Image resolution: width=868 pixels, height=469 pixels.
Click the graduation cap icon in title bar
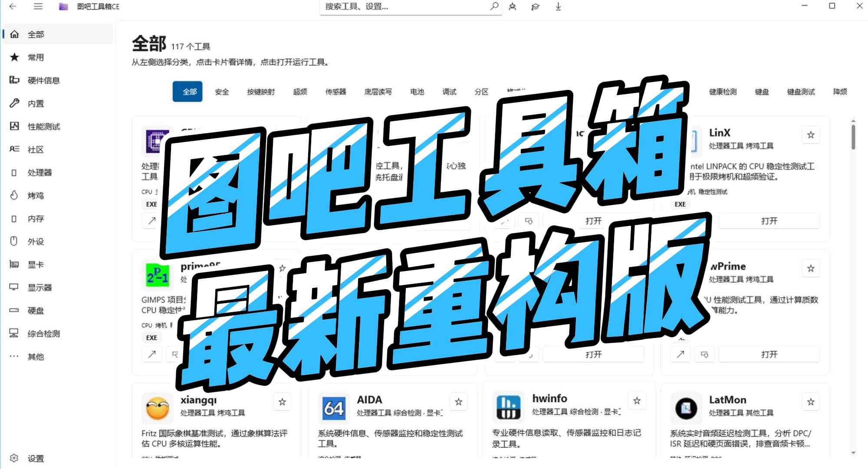pos(535,7)
